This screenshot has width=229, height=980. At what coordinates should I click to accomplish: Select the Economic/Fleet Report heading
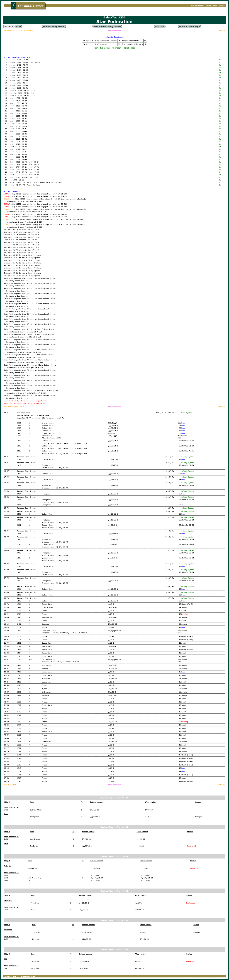point(16,407)
